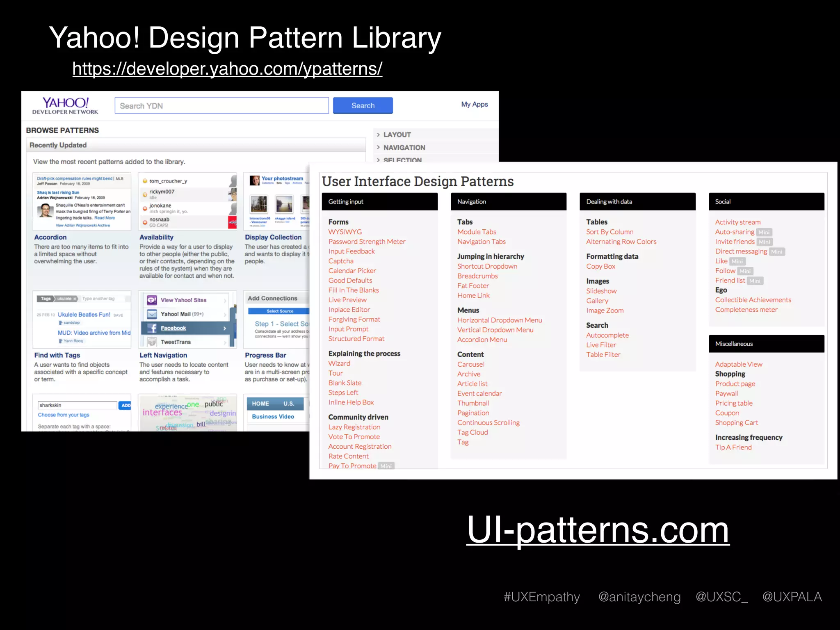840x630 pixels.
Task: Open the Carousel pattern link
Action: [471, 364]
